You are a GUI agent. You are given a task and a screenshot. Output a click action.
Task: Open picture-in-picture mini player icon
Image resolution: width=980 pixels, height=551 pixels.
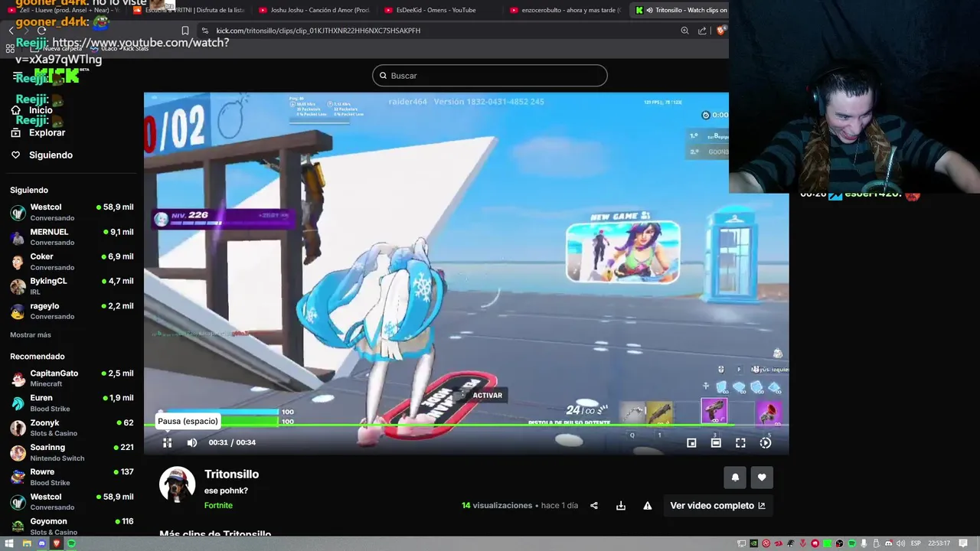(691, 442)
